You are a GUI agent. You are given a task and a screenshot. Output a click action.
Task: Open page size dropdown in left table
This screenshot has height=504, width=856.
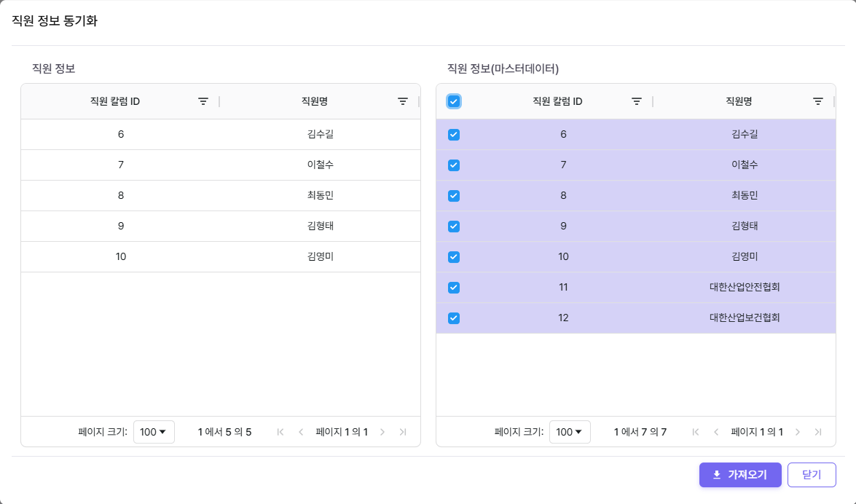154,432
